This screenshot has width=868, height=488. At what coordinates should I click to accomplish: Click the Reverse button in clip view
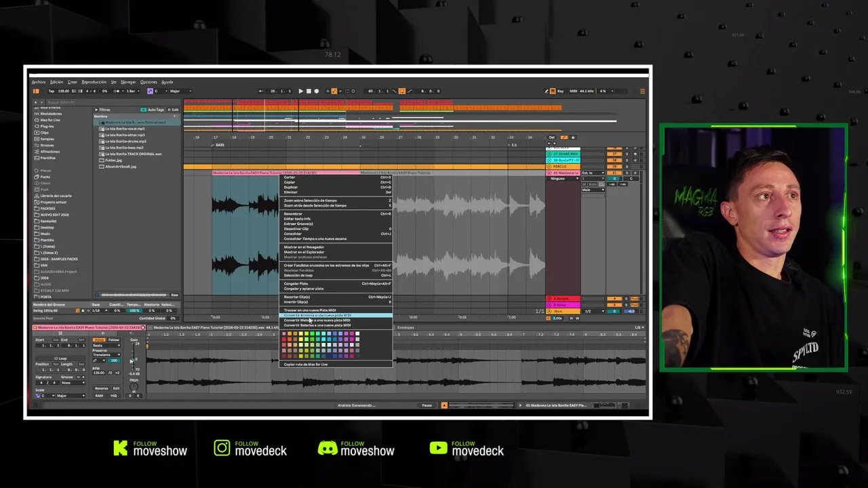[101, 388]
